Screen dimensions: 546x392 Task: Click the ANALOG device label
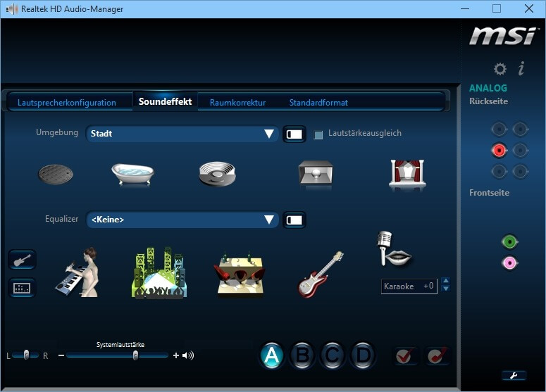click(x=488, y=88)
